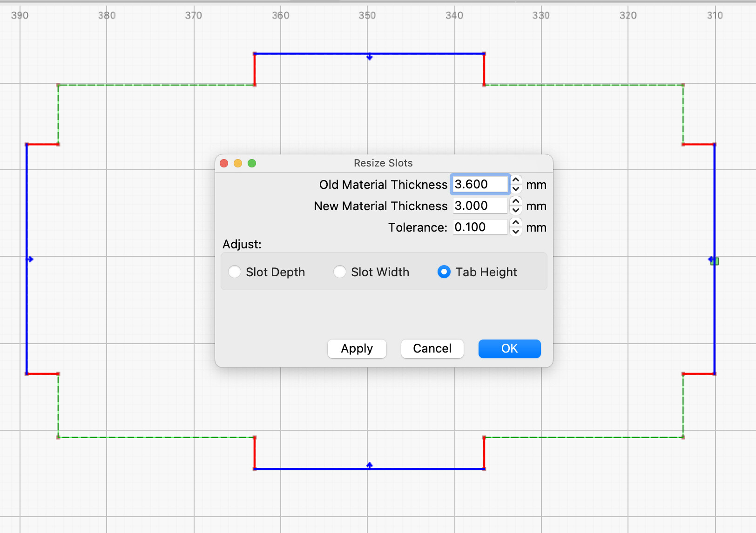756x533 pixels.
Task: Click the green node on right blue edge
Action: 715,261
